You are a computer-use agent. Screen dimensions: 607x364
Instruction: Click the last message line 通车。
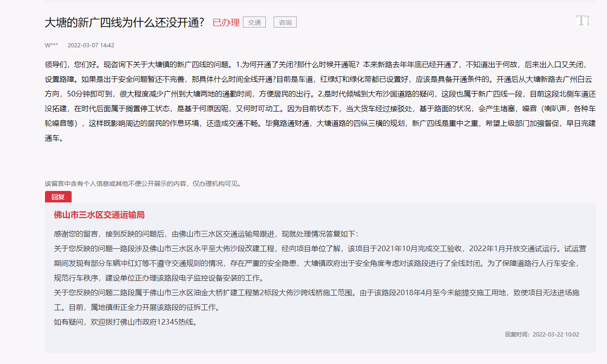tap(54, 138)
